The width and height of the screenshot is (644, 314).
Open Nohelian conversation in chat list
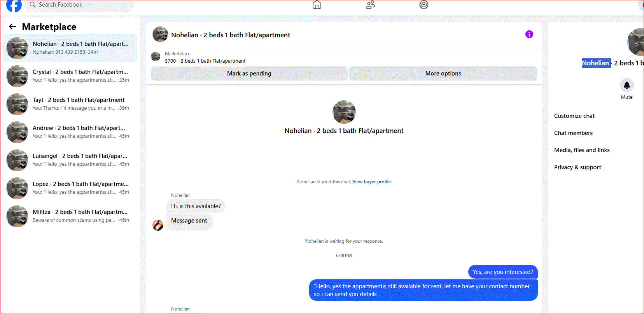pyautogui.click(x=70, y=48)
